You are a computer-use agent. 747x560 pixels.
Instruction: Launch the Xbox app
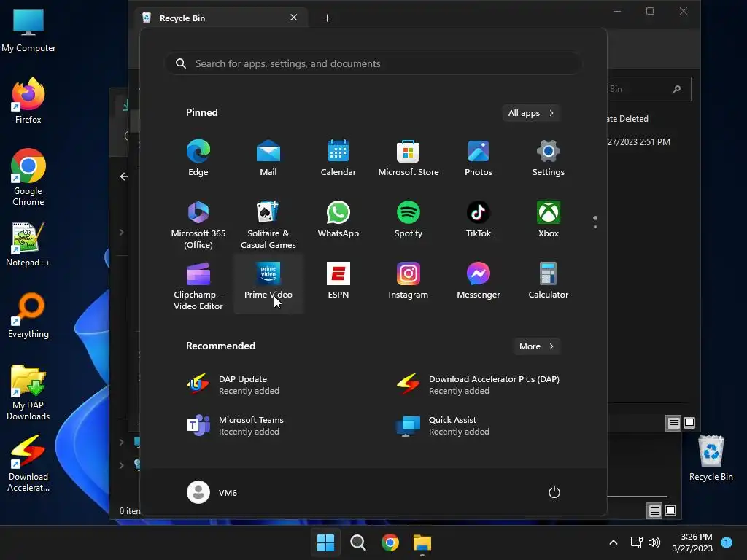click(549, 219)
